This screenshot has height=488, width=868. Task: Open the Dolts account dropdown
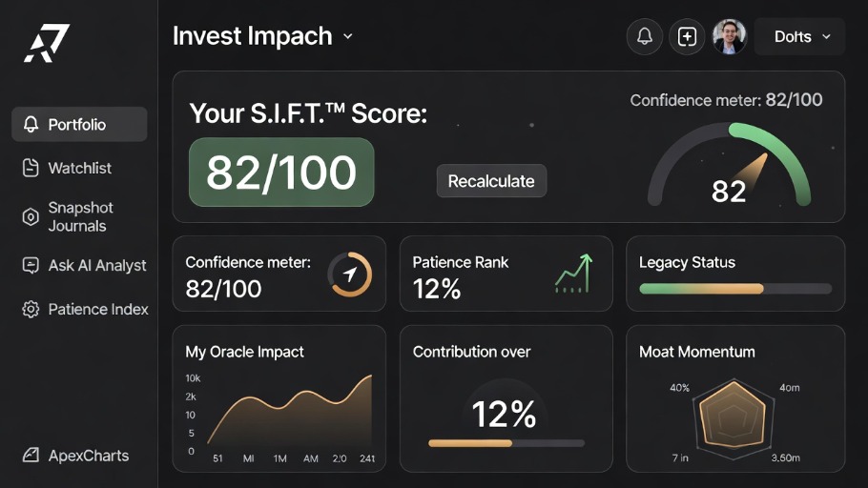(799, 37)
